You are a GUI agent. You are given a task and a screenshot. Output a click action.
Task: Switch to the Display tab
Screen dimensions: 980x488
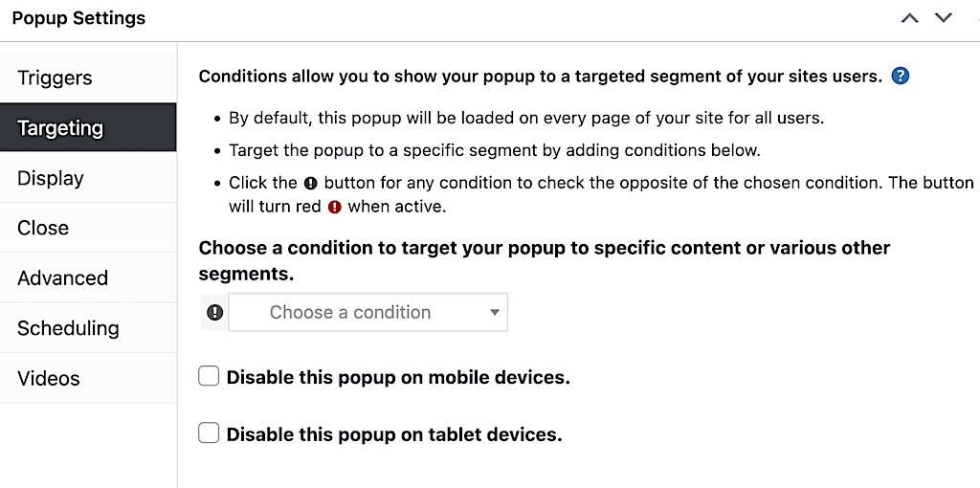pyautogui.click(x=88, y=177)
